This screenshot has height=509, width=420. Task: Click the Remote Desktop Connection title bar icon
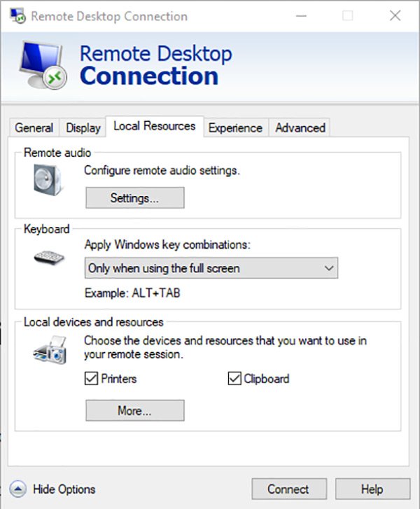tap(19, 15)
